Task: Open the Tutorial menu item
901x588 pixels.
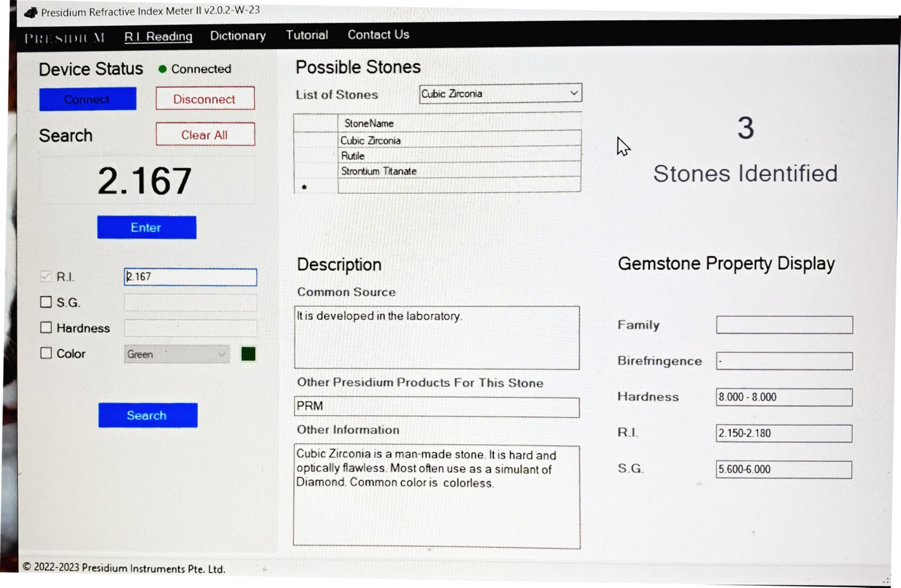Action: pos(307,35)
